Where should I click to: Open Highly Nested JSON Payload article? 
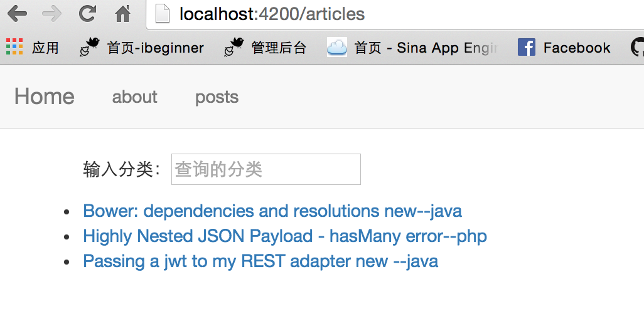pyautogui.click(x=285, y=236)
